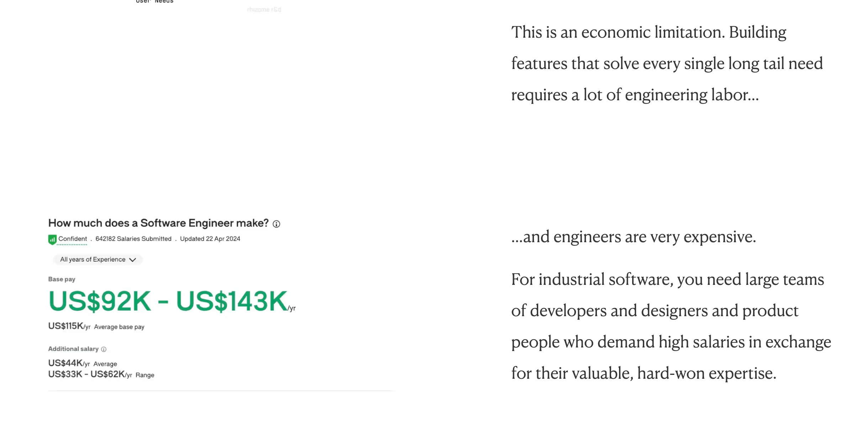
Task: Click the info icon beside Software Engineer heading
Action: click(276, 224)
